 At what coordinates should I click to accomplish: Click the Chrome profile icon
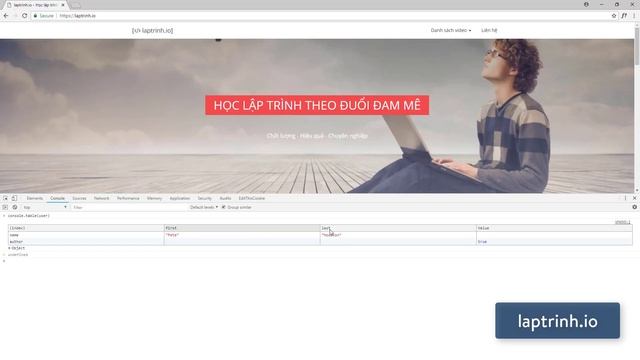pyautogui.click(x=586, y=4)
